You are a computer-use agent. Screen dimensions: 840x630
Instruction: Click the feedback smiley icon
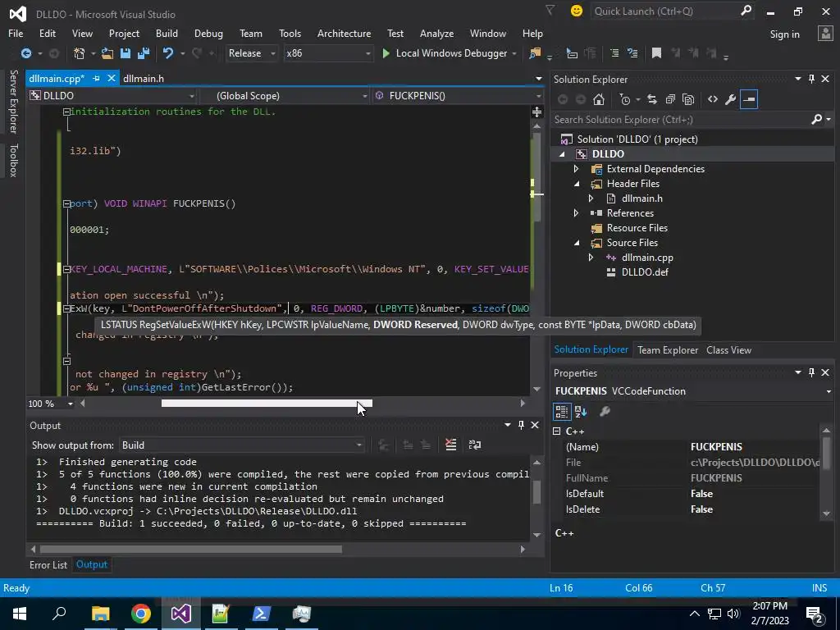tap(577, 11)
